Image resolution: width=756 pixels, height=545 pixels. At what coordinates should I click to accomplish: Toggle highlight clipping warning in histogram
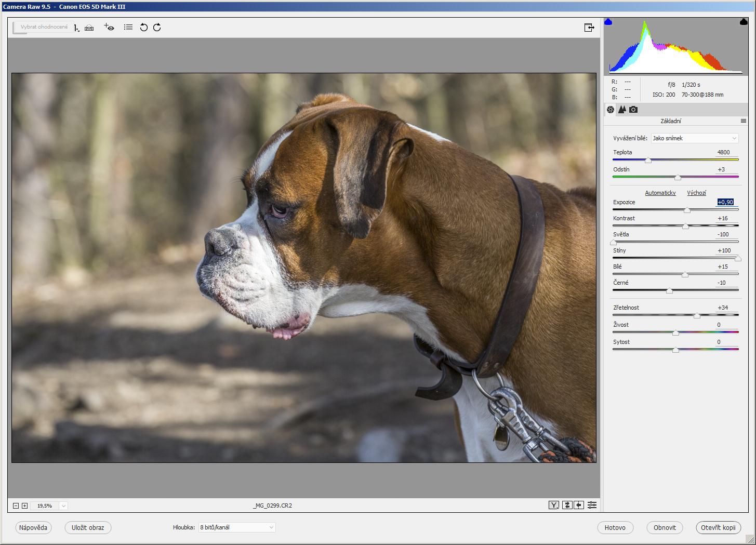pos(743,22)
